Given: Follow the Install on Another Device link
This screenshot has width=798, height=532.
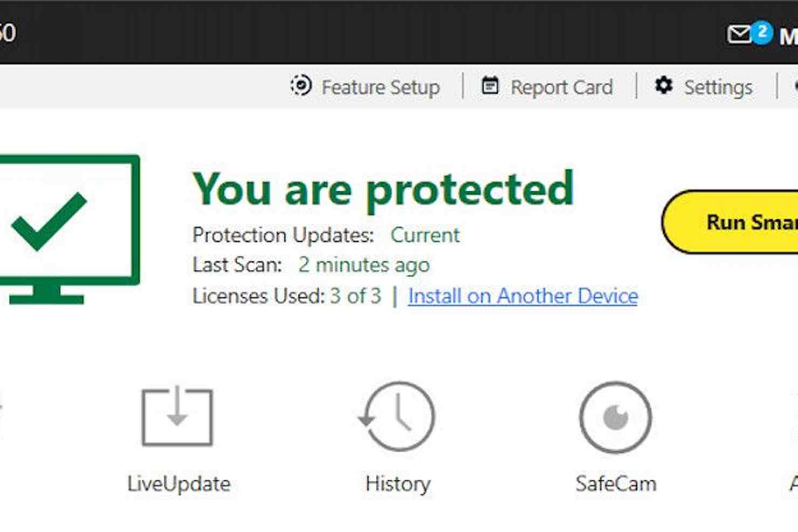Looking at the screenshot, I should (522, 296).
